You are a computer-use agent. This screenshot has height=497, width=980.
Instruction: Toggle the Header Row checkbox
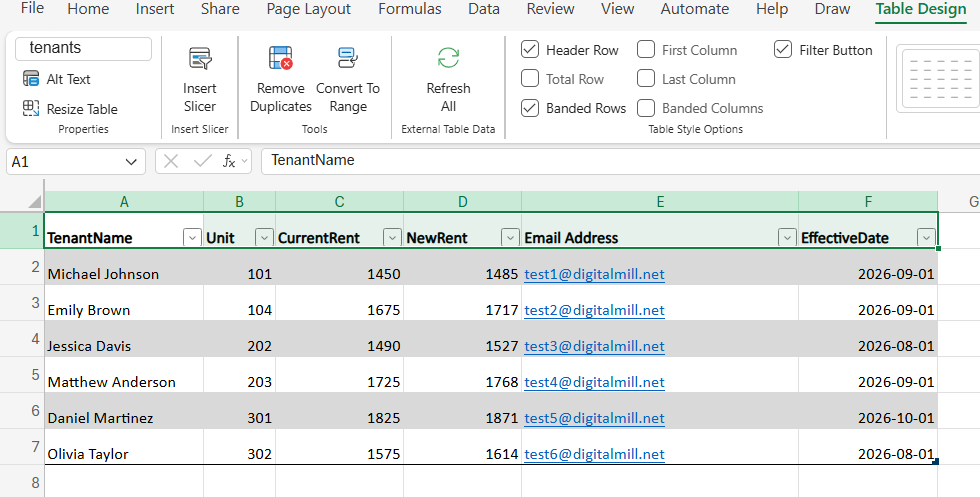click(x=530, y=49)
